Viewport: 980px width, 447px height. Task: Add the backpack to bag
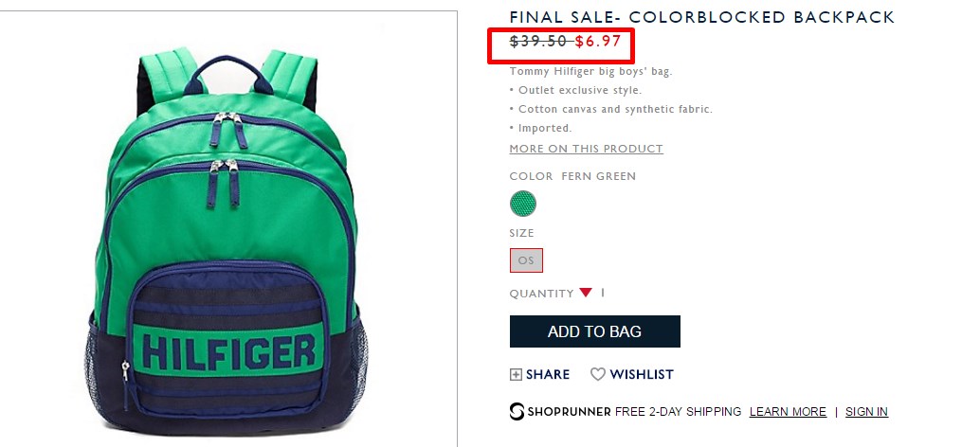tap(595, 331)
